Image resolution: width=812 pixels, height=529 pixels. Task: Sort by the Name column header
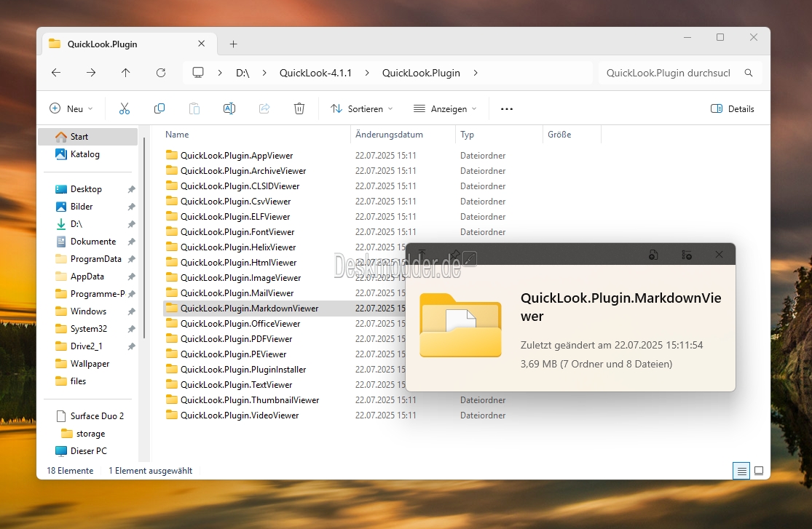pyautogui.click(x=177, y=135)
